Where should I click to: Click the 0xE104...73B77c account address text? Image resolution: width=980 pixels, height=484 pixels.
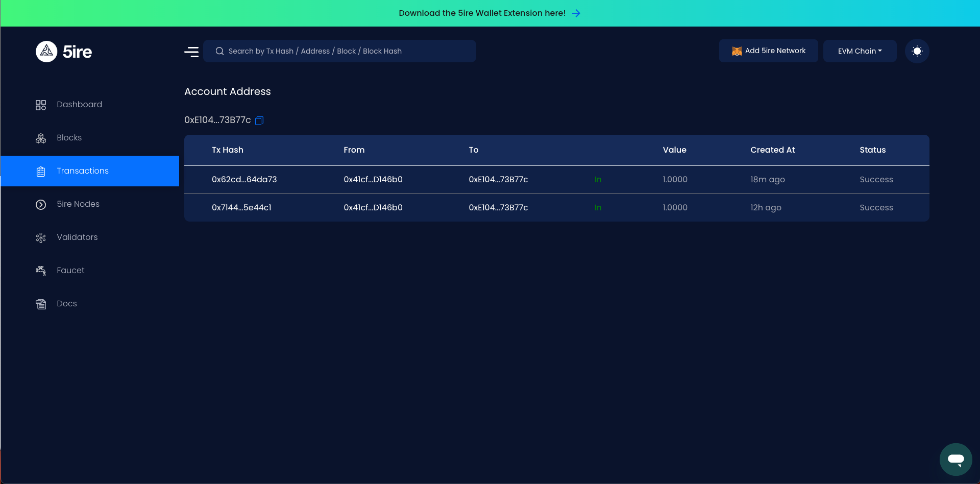pyautogui.click(x=217, y=120)
